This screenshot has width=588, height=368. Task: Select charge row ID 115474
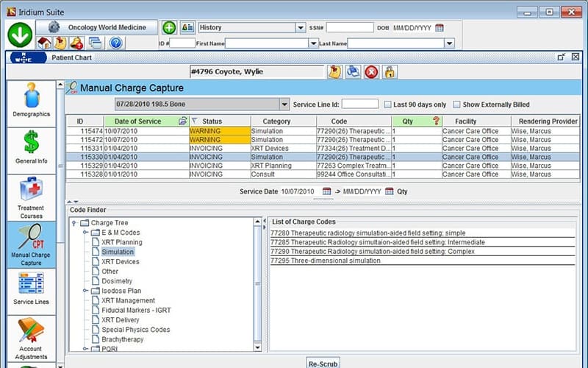(x=323, y=131)
